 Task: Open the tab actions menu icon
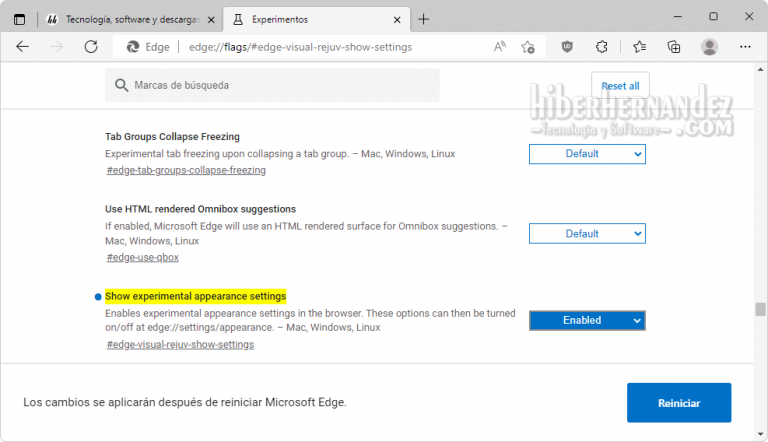20,19
